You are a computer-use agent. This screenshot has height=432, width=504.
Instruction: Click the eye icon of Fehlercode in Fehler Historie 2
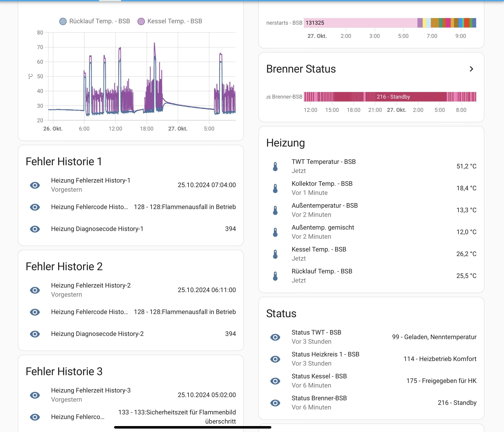[35, 312]
